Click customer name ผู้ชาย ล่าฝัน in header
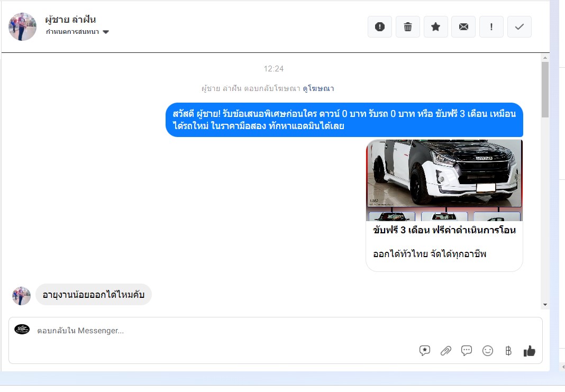The image size is (565, 392). click(70, 20)
